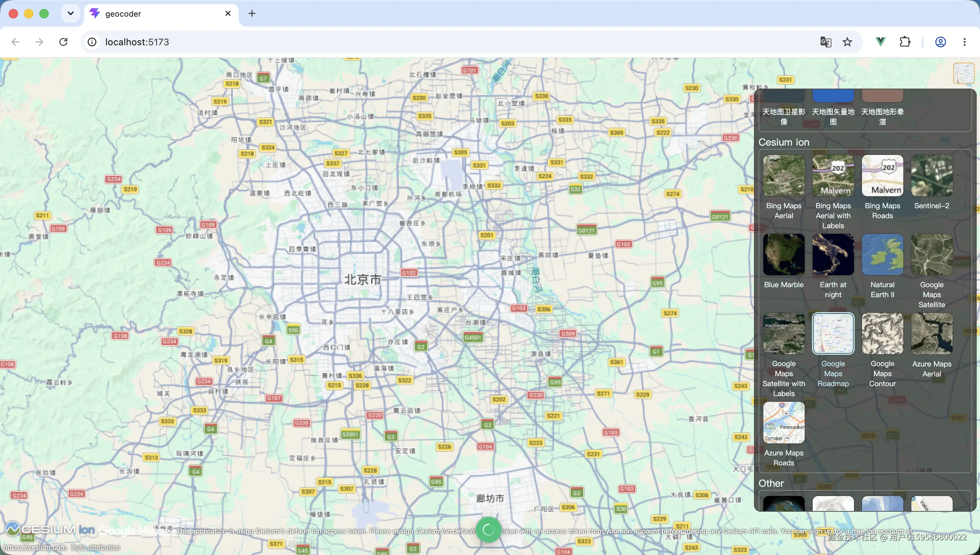Choose Bing Maps Aerial with Labels
Viewport: 980px width, 555px height.
tap(833, 192)
